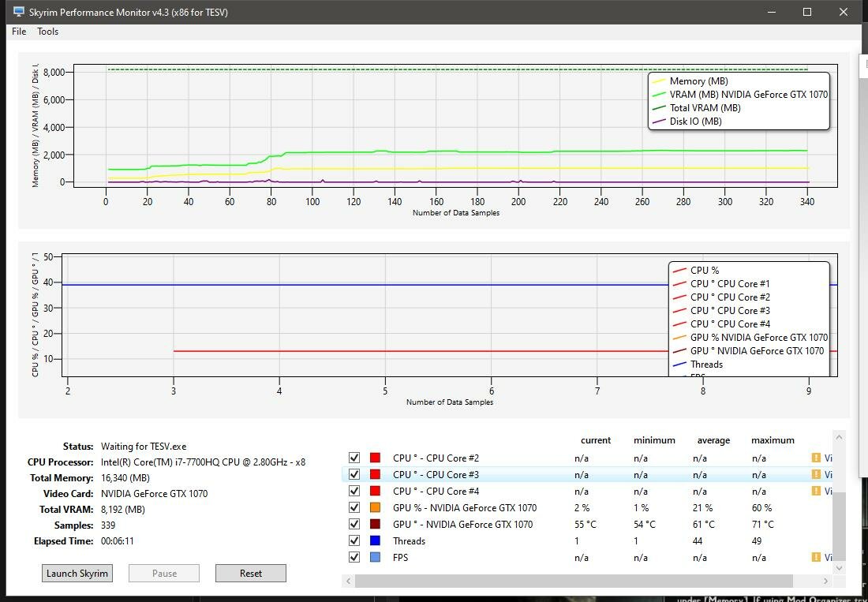Click Total VRAM value 8,192 (MB)
Viewport: 868px width, 602px height.
pyautogui.click(x=123, y=510)
